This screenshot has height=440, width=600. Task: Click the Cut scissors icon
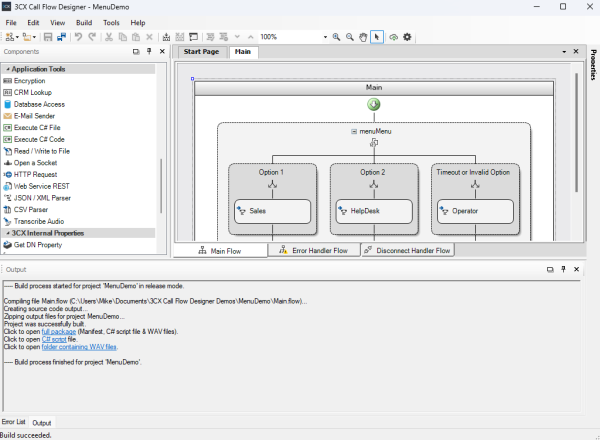(x=109, y=37)
